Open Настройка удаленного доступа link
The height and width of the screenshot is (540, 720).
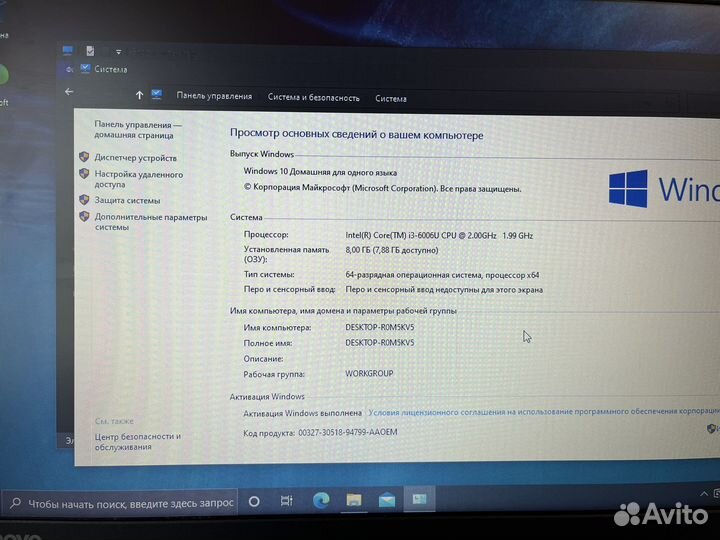138,179
